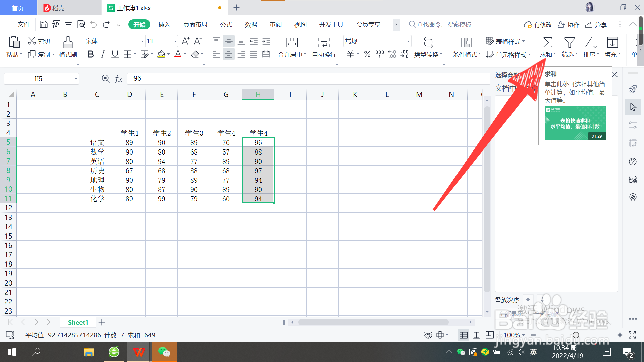Click the Sum sigma icon

(x=547, y=43)
